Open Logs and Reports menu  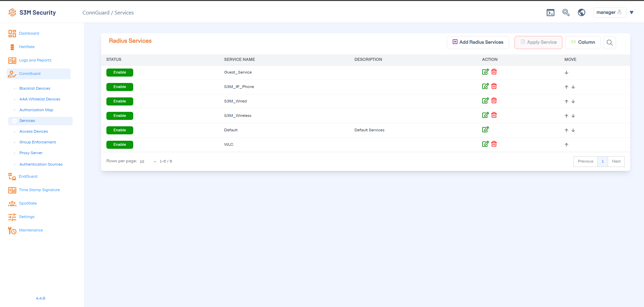(35, 60)
